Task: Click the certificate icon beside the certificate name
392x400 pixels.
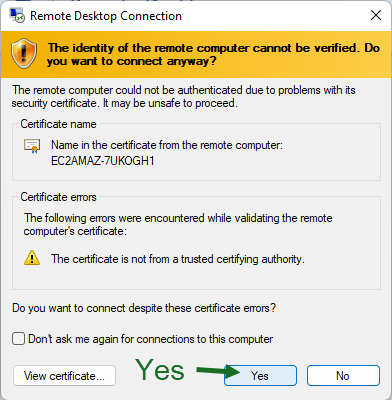Action: tap(32, 146)
